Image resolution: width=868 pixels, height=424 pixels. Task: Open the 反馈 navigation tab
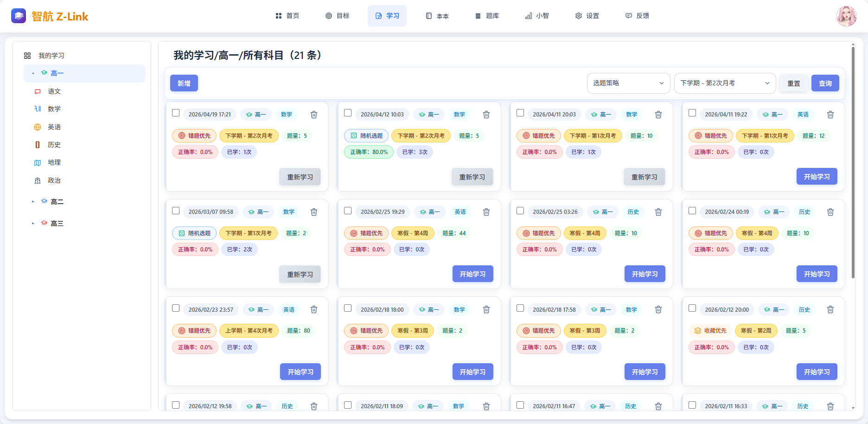point(637,16)
